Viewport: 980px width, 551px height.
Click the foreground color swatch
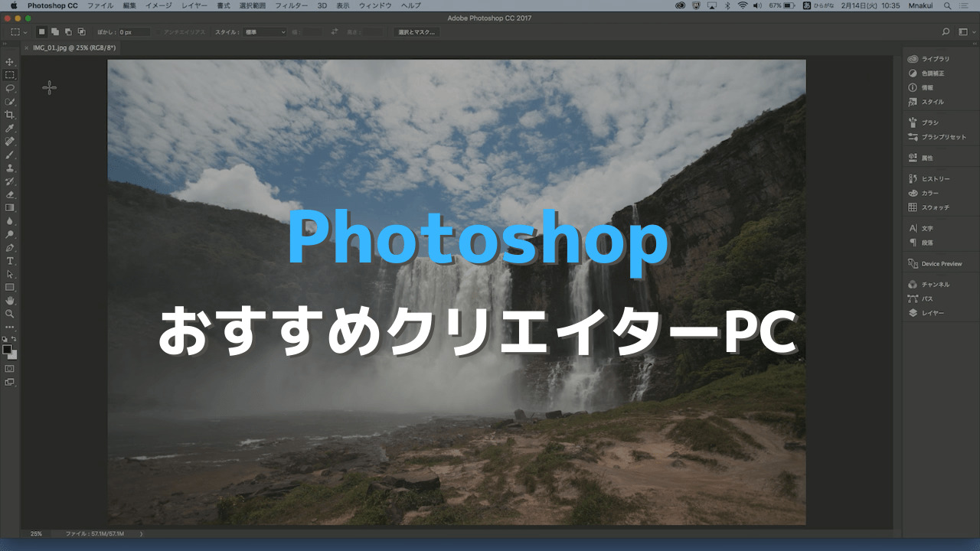(x=8, y=350)
